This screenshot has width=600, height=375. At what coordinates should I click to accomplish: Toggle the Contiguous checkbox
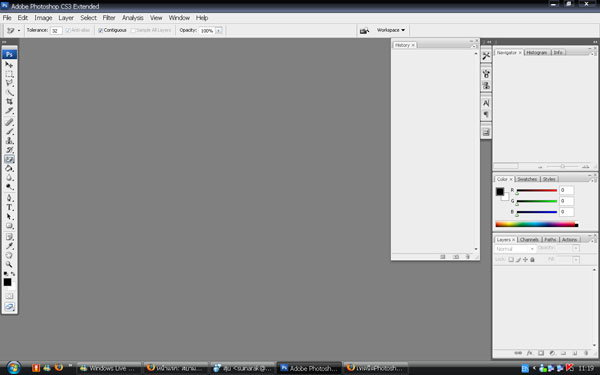click(x=100, y=30)
